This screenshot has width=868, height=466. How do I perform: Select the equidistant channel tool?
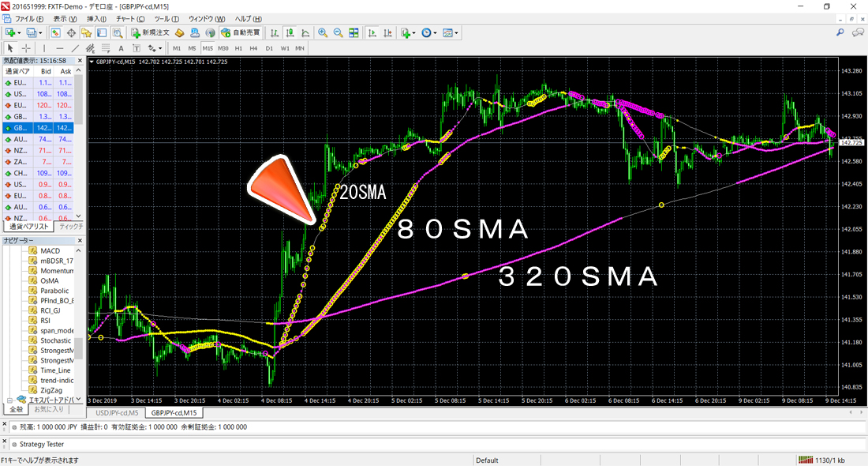point(90,48)
